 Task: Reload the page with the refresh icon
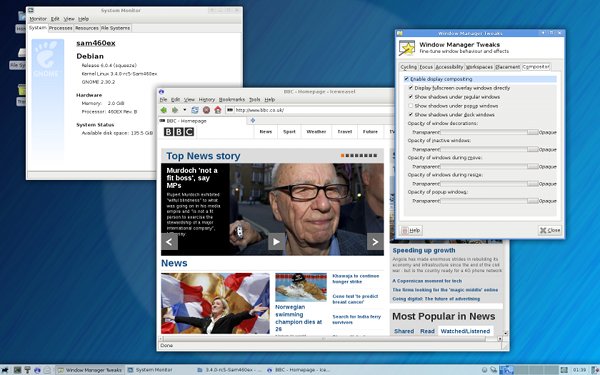point(195,110)
